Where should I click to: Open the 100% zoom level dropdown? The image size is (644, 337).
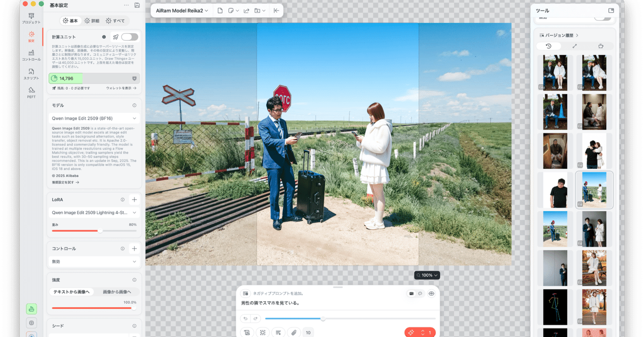(x=427, y=275)
